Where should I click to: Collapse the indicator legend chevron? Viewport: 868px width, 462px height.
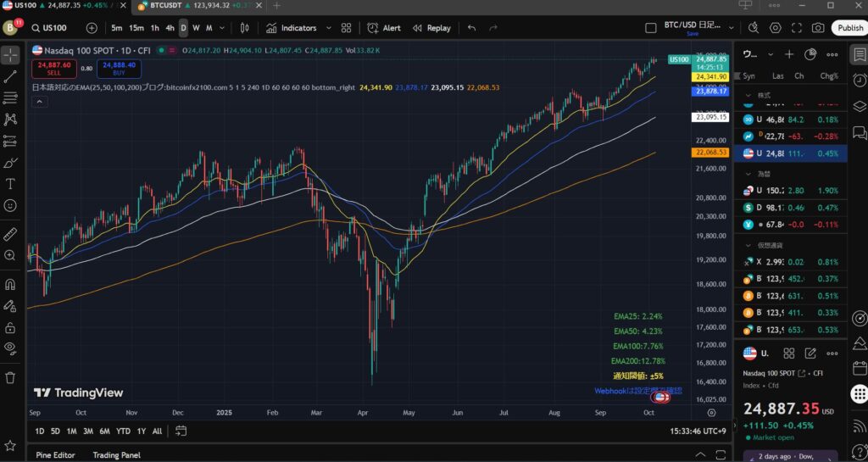(40, 102)
